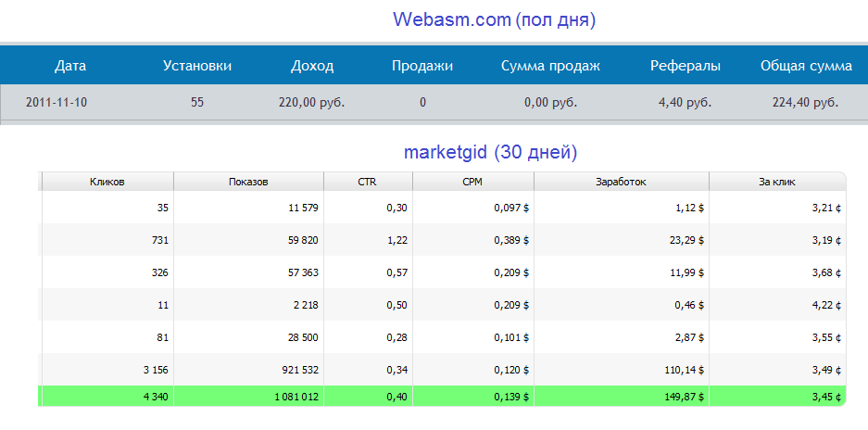Click the Продажи column header
868x430 pixels.
(422, 66)
